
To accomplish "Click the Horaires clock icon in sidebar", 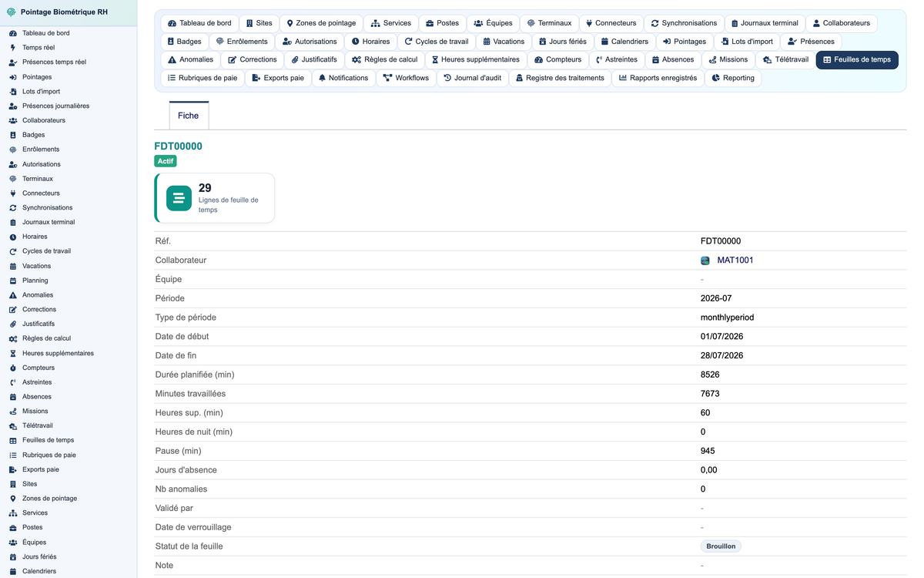I will [x=13, y=237].
